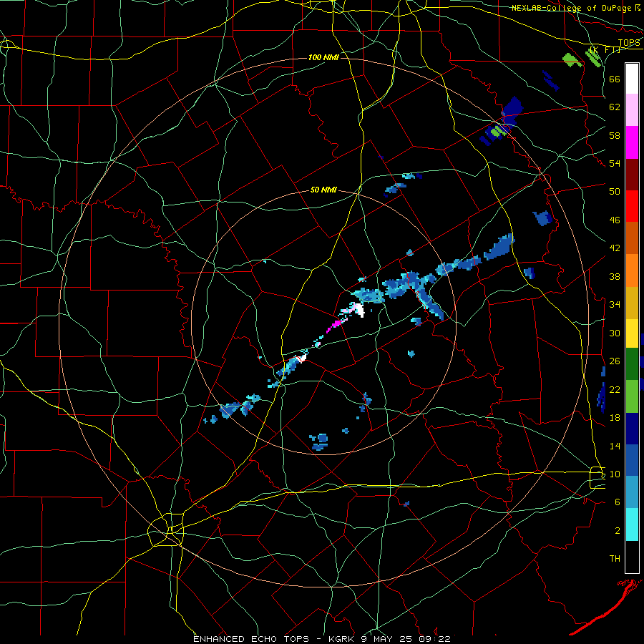Click the 100 NMI range ring label
The width and height of the screenshot is (644, 644).
click(323, 57)
